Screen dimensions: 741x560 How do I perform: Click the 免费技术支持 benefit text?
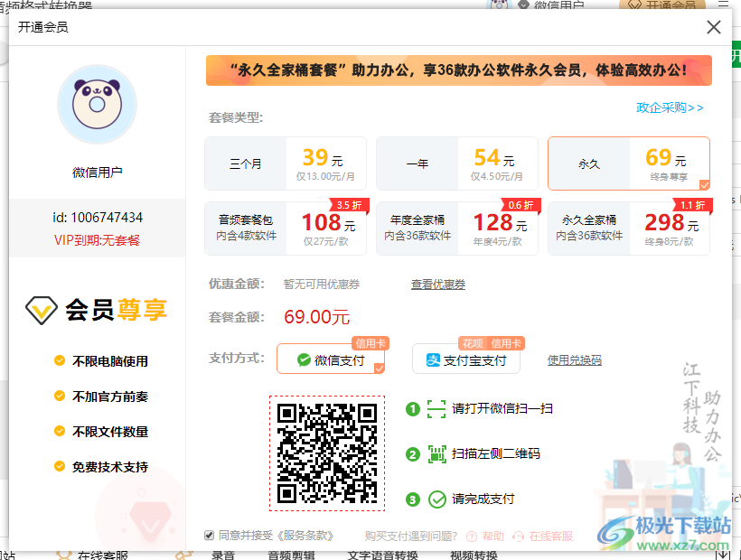110,467
